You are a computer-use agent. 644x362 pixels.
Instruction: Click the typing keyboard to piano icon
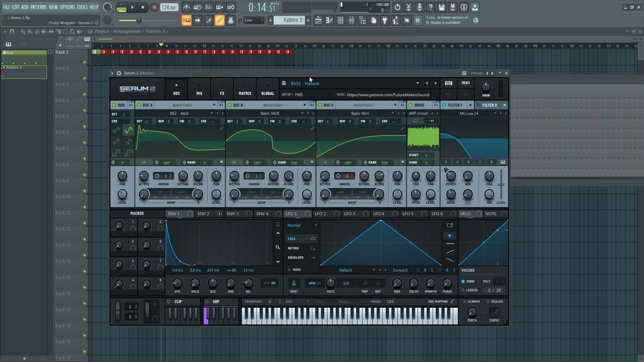pos(186,20)
